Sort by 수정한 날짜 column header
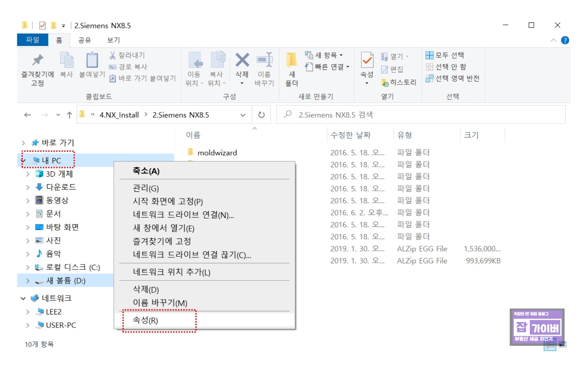Viewport: 588px width, 368px height. click(x=350, y=135)
